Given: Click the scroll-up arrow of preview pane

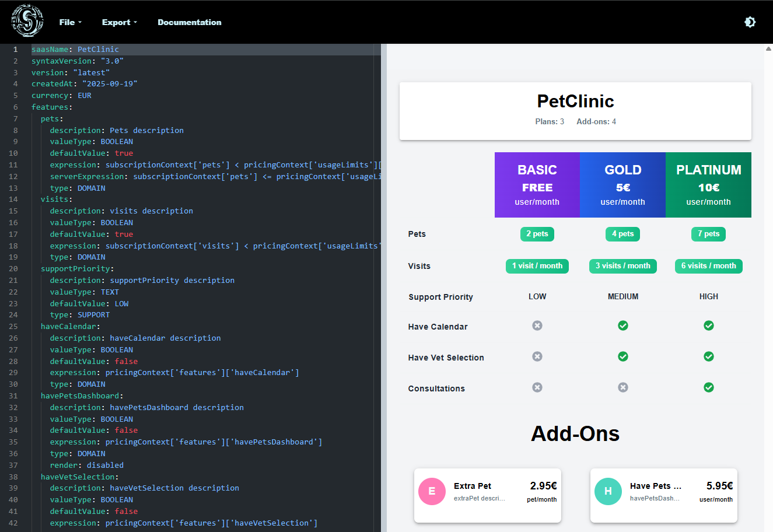Looking at the screenshot, I should tap(768, 49).
